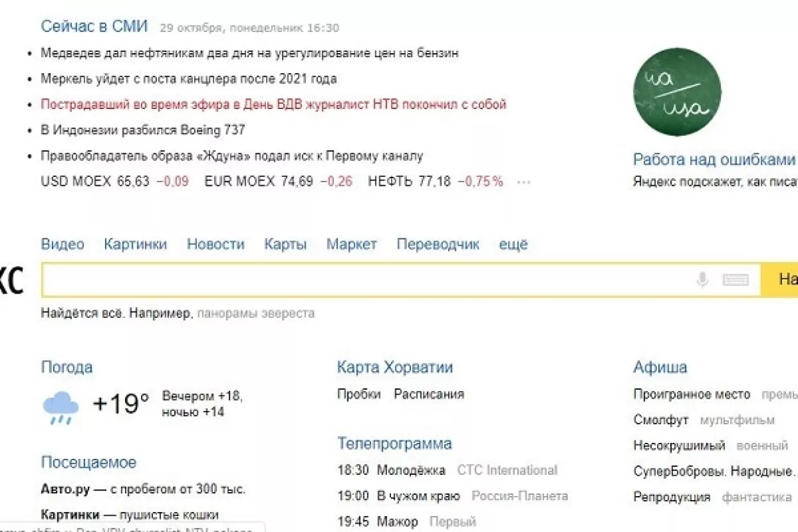Switch to the Картинки tab
This screenshot has height=532, width=798.
[135, 244]
